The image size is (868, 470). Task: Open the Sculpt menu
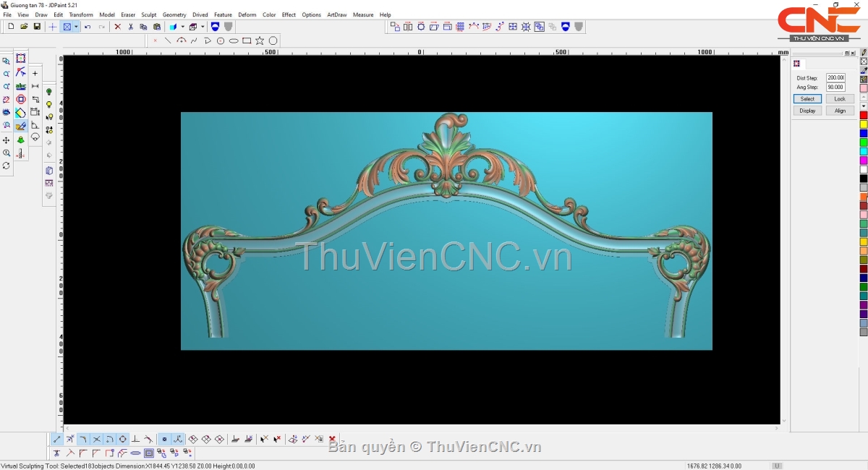(149, 14)
